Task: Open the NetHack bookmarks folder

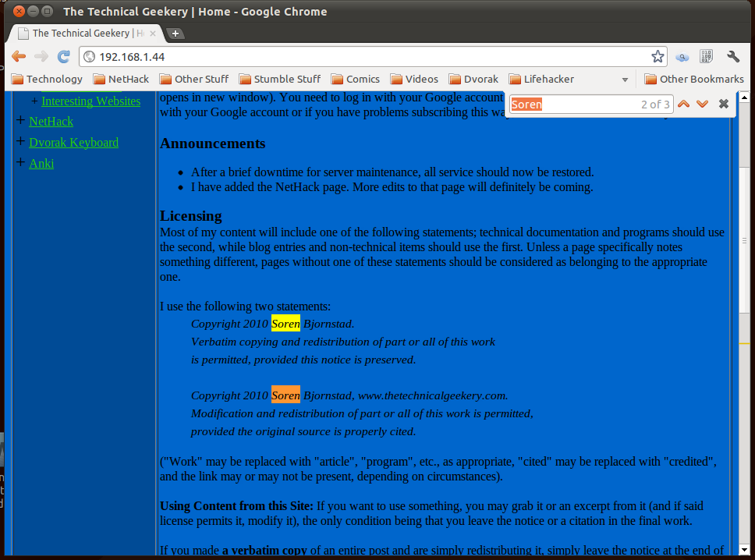Action: tap(121, 79)
